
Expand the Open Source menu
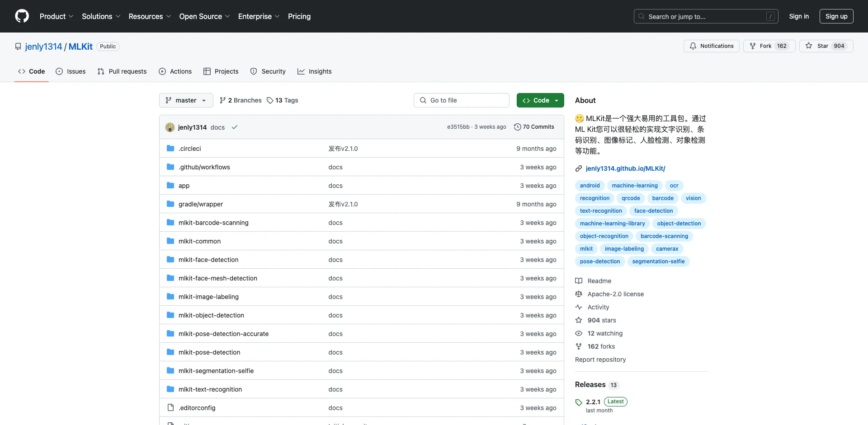[204, 16]
